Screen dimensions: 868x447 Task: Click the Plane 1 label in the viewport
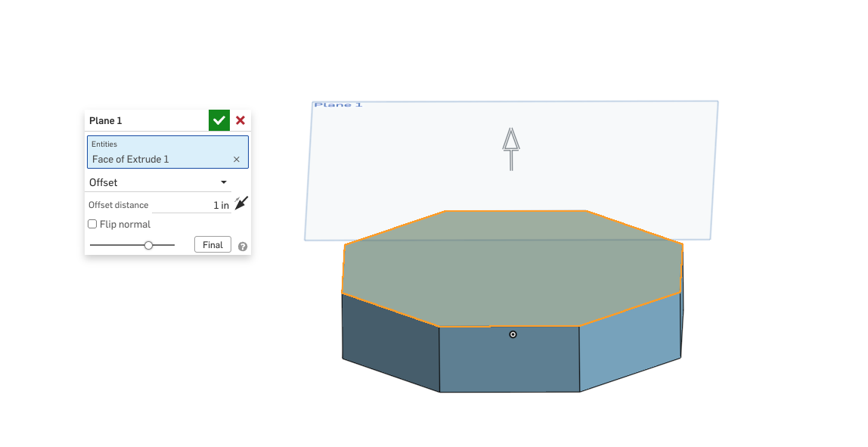[x=338, y=105]
